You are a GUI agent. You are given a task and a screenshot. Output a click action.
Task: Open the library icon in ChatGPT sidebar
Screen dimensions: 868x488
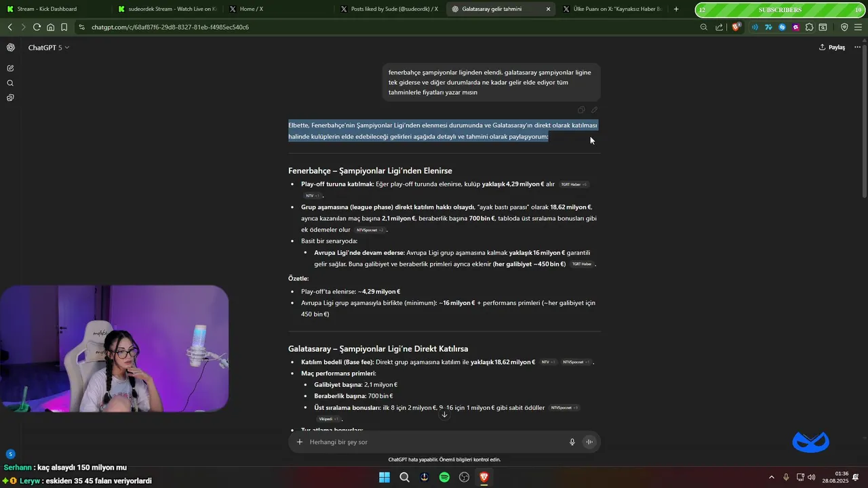pos(10,98)
